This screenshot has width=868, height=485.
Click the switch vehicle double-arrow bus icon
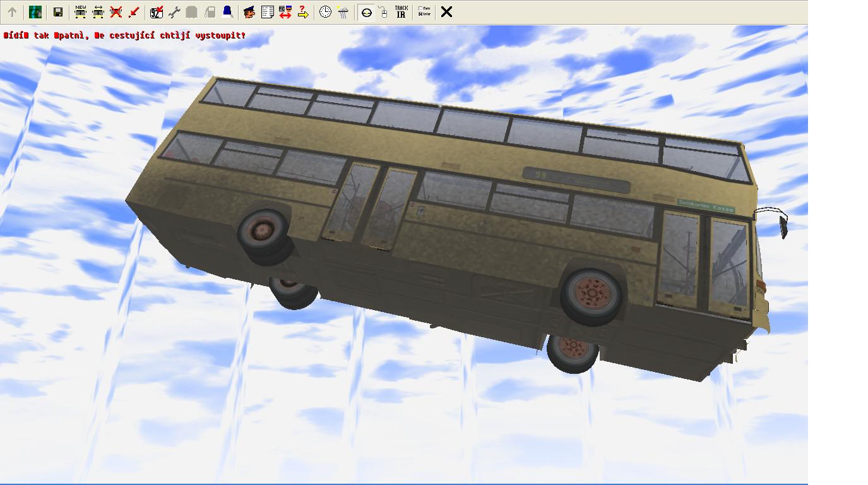pos(98,12)
